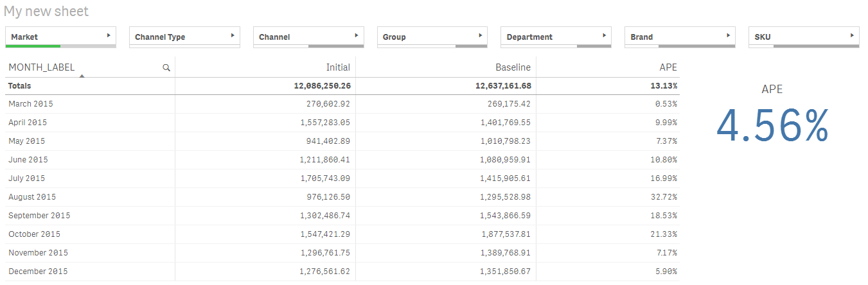Select the June 2015 row label
Image resolution: width=868 pixels, height=285 pixels.
(28, 160)
